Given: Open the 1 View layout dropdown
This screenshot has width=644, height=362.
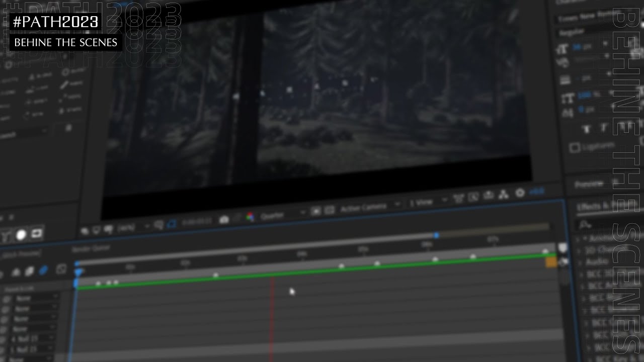Looking at the screenshot, I should (428, 202).
